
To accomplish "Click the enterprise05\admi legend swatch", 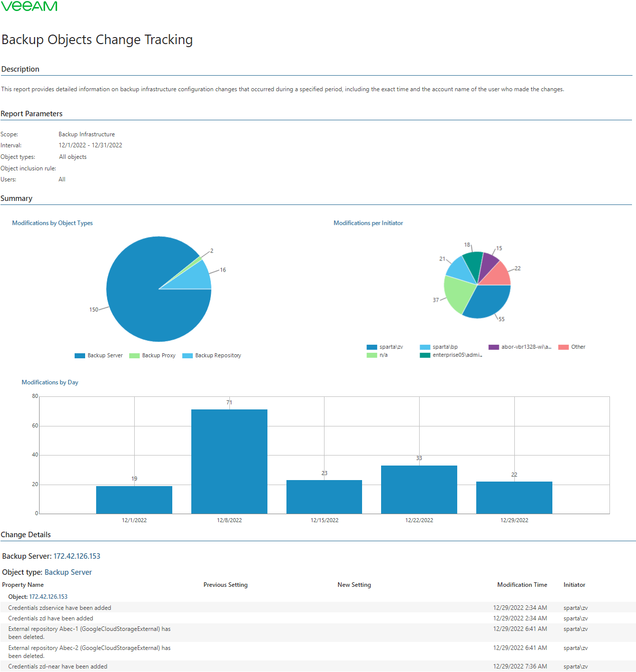I will [x=425, y=355].
